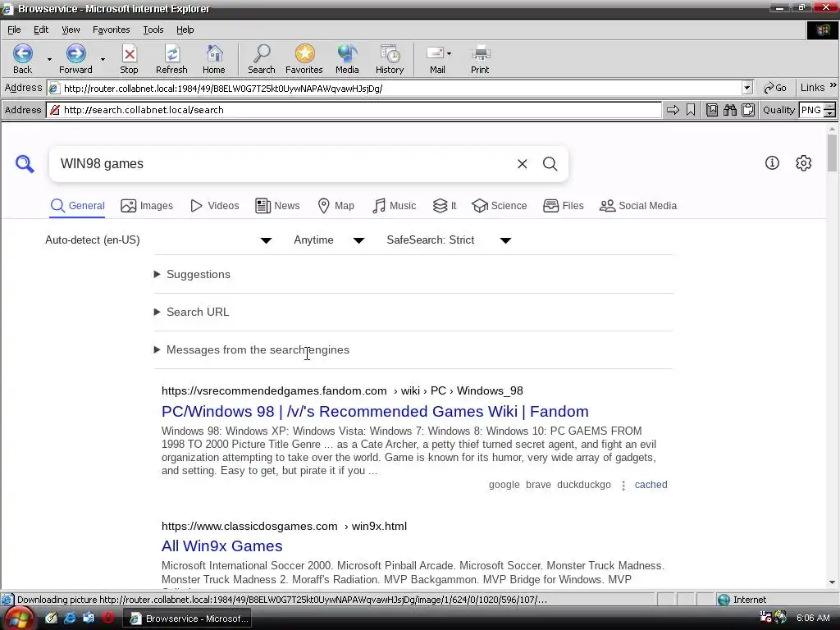Screen dimensions: 840x630
Task: Open the All Win9x Games result
Action: pos(221,546)
